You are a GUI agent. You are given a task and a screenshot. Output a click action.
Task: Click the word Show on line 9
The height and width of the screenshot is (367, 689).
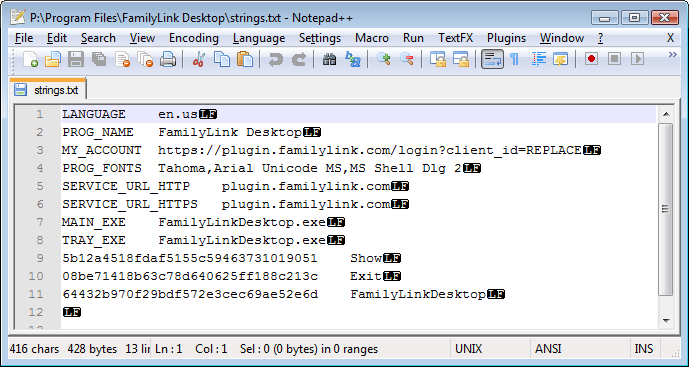tap(366, 258)
